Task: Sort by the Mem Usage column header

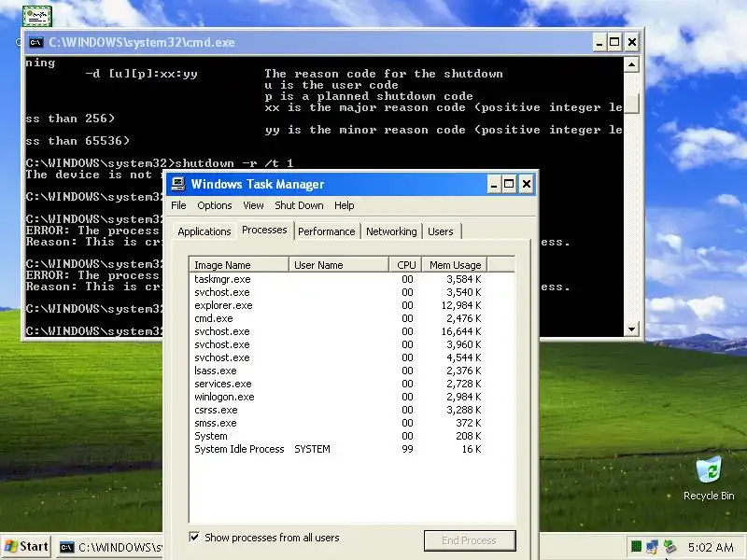Action: 455,265
